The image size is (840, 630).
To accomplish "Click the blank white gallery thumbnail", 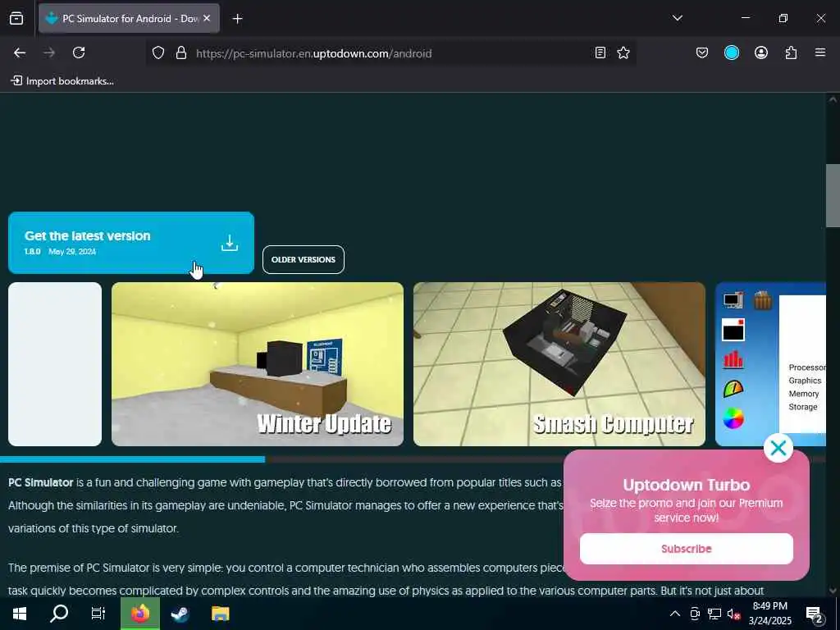I will (x=55, y=364).
